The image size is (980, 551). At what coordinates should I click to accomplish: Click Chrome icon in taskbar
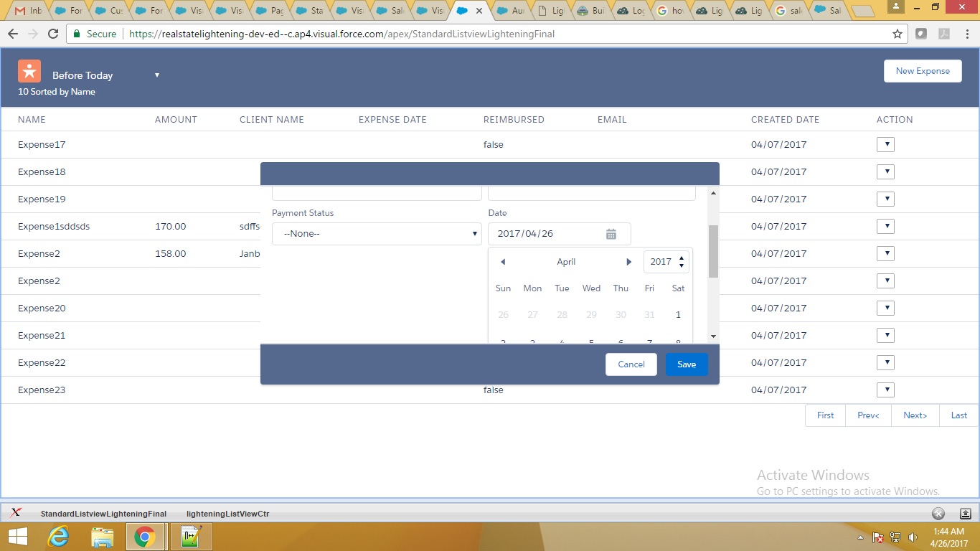[145, 536]
